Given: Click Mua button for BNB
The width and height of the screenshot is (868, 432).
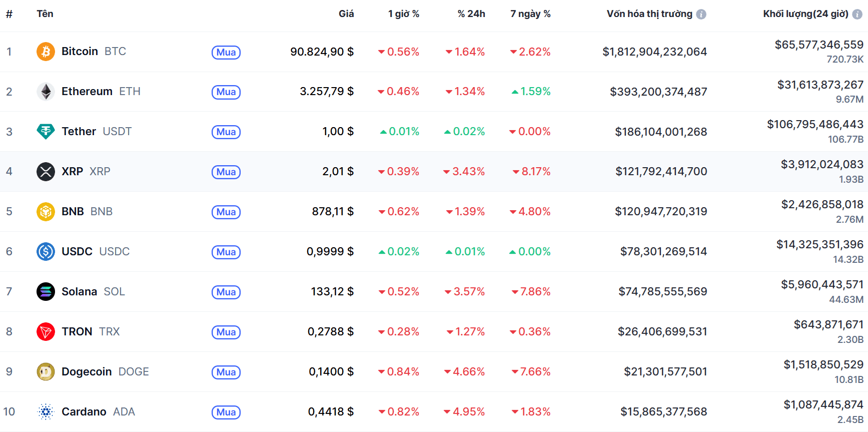Looking at the screenshot, I should (226, 212).
